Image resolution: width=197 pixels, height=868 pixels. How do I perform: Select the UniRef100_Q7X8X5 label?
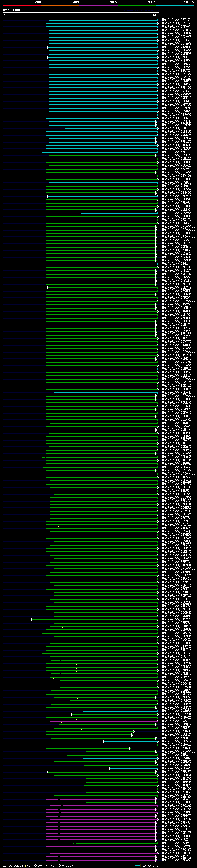(x=176, y=111)
